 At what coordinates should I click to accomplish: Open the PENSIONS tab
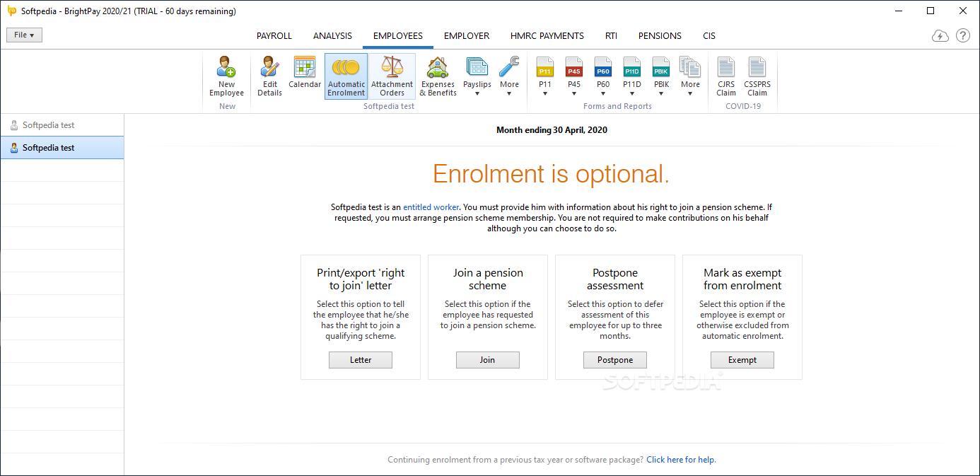[660, 35]
